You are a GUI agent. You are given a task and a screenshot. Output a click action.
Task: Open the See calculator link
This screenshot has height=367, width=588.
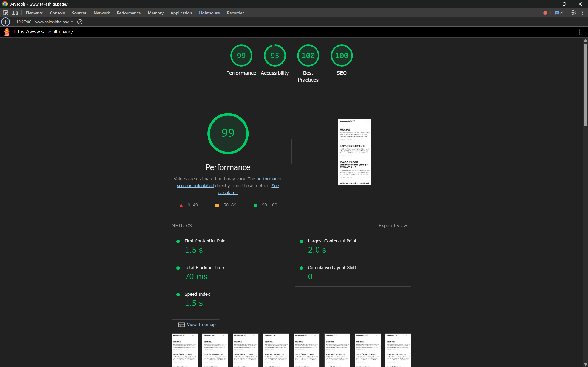click(x=228, y=192)
